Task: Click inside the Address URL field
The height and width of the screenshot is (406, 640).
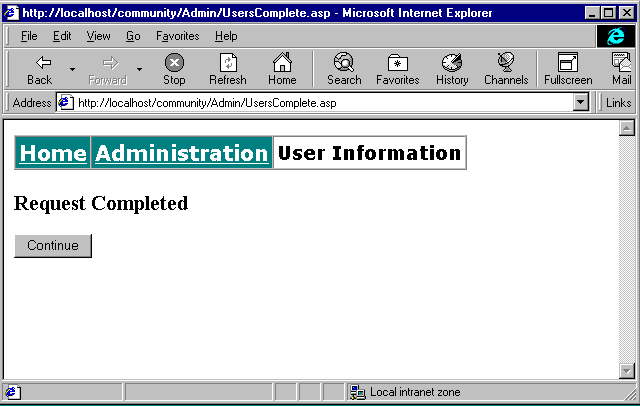Action: pos(320,103)
